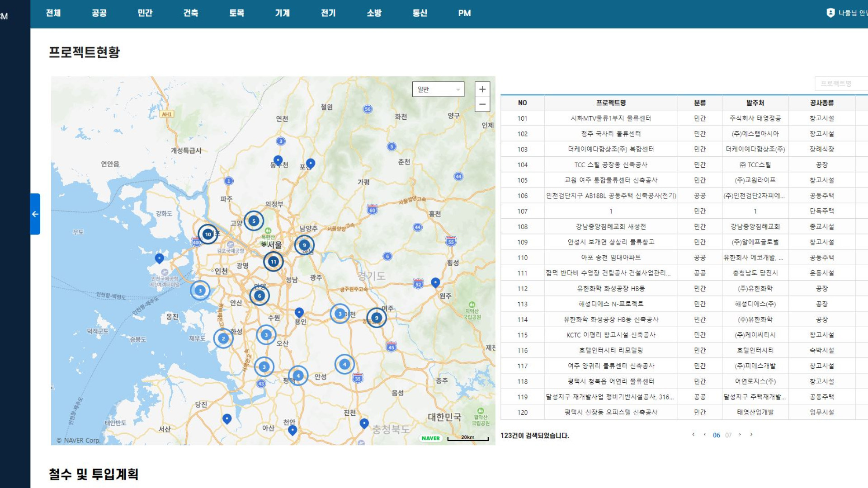Screen dimensions: 868x488
Task: Zoom in the map with plus button
Action: point(482,89)
